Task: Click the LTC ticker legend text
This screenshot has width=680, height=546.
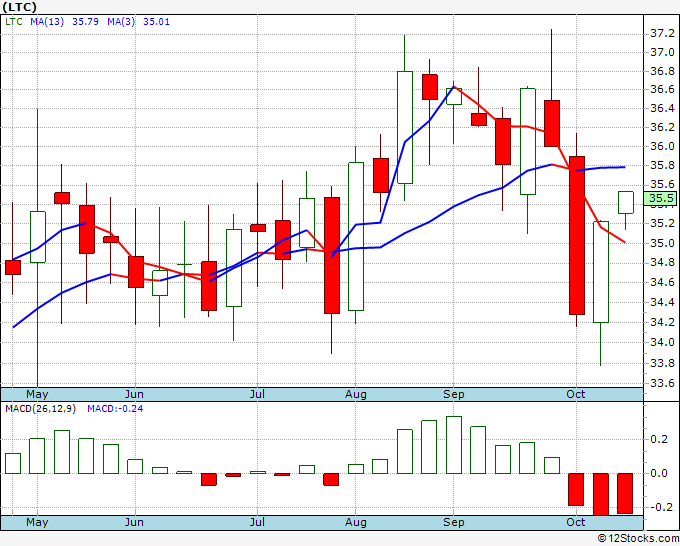Action: (x=13, y=22)
